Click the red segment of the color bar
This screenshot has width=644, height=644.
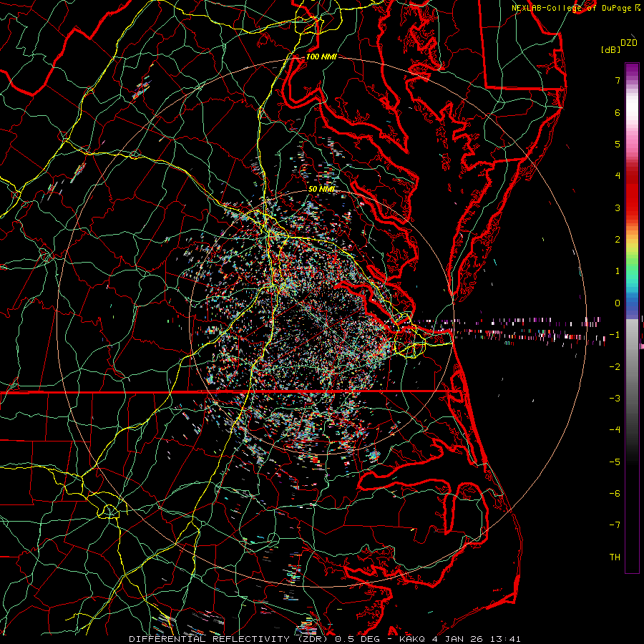pos(632,193)
